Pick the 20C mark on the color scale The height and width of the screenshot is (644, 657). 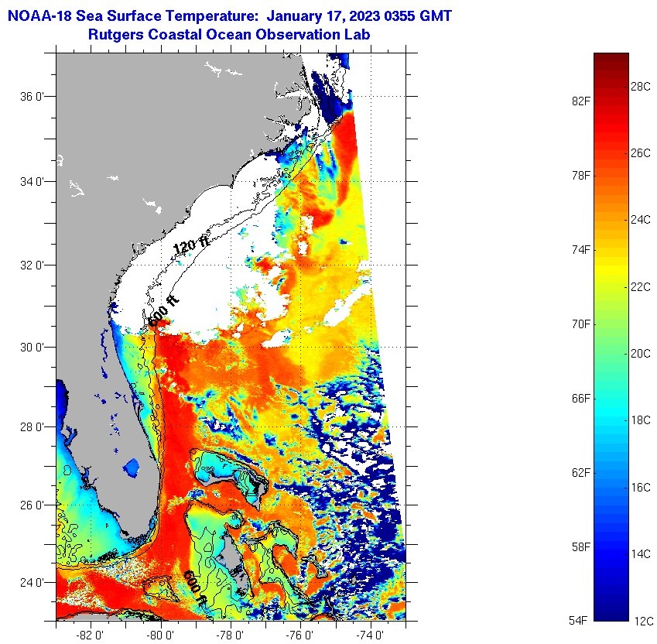[641, 353]
